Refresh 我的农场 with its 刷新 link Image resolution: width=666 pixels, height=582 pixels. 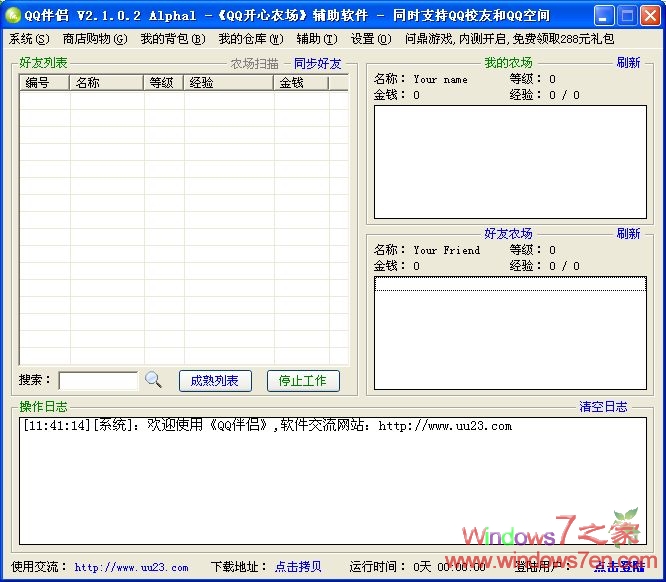[628, 63]
